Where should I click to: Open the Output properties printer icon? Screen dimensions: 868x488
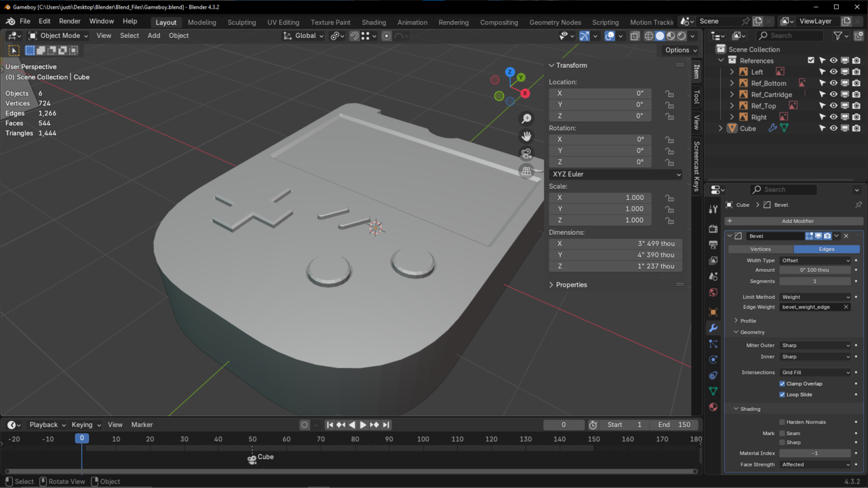coord(713,245)
